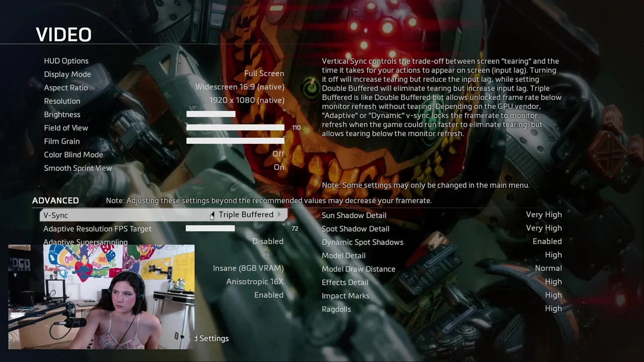Image resolution: width=644 pixels, height=362 pixels.
Task: Toggle Adaptive Supersampling Disabled value
Action: click(268, 241)
